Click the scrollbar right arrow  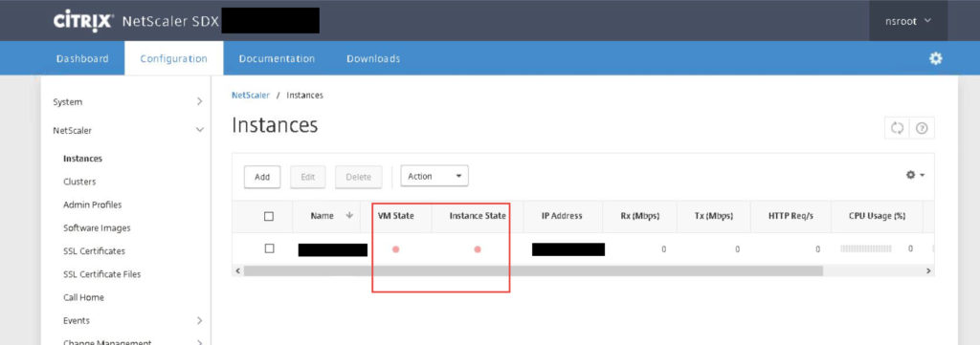(x=928, y=270)
